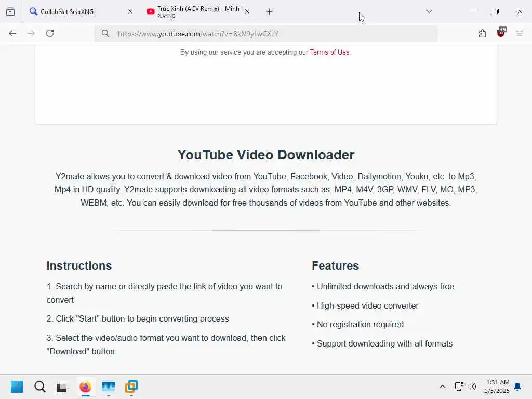Click instruction 'Click "Start" button to begin converting'
The height and width of the screenshot is (399, 532).
pyautogui.click(x=138, y=318)
